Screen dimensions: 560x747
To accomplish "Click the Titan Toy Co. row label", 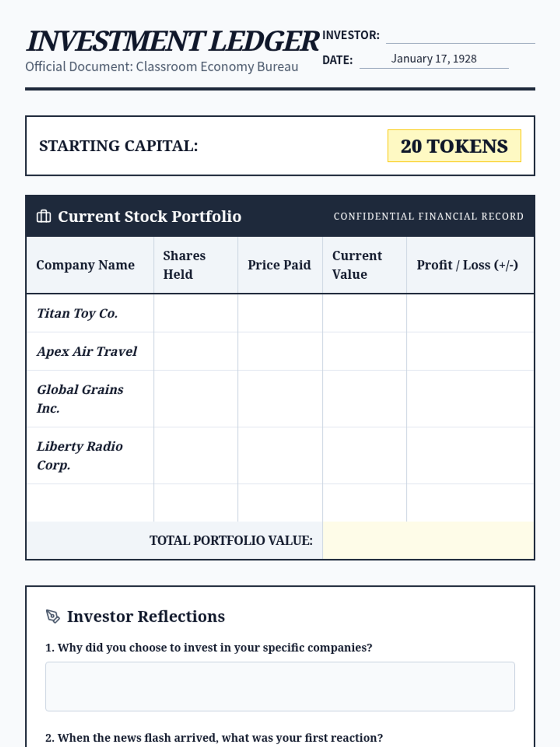I will point(77,313).
